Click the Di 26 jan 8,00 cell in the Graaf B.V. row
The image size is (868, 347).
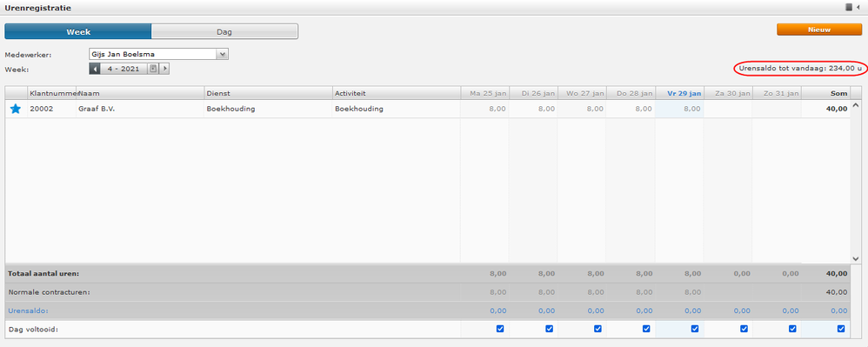[534, 109]
